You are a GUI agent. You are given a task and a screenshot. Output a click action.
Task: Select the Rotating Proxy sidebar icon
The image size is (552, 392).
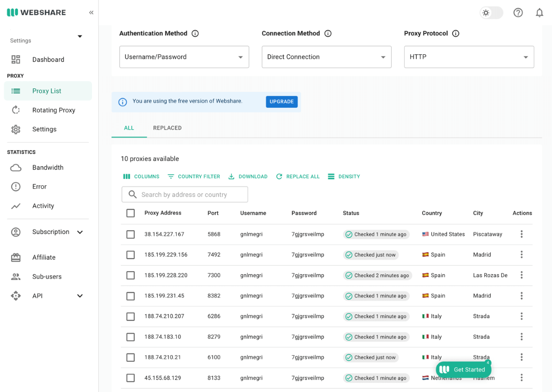(x=16, y=110)
